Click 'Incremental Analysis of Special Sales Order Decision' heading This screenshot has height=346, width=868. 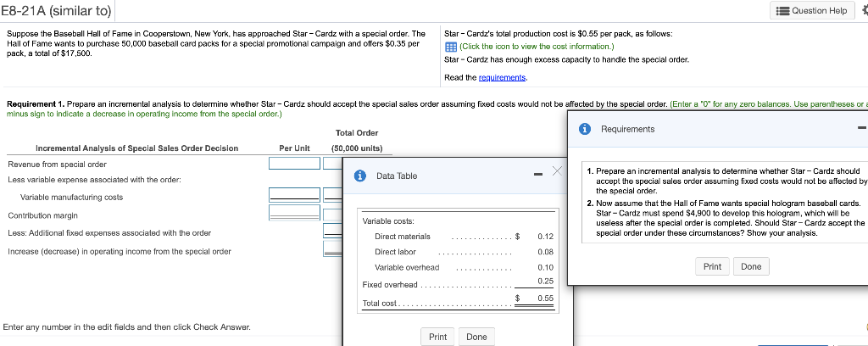[136, 148]
